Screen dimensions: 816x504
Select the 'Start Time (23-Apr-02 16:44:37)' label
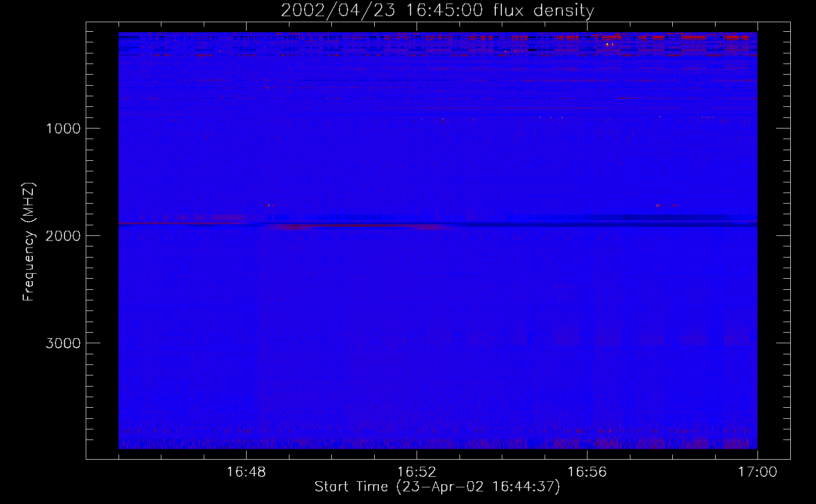tap(437, 487)
